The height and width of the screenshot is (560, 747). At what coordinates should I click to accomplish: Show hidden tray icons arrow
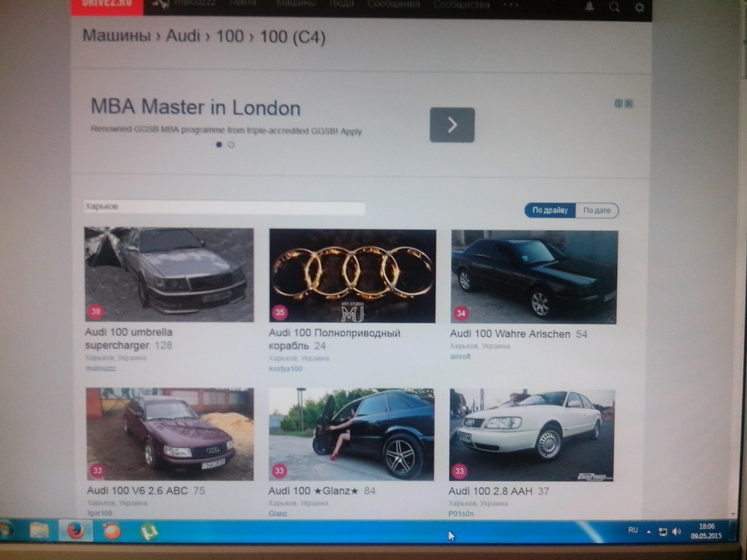click(x=648, y=531)
